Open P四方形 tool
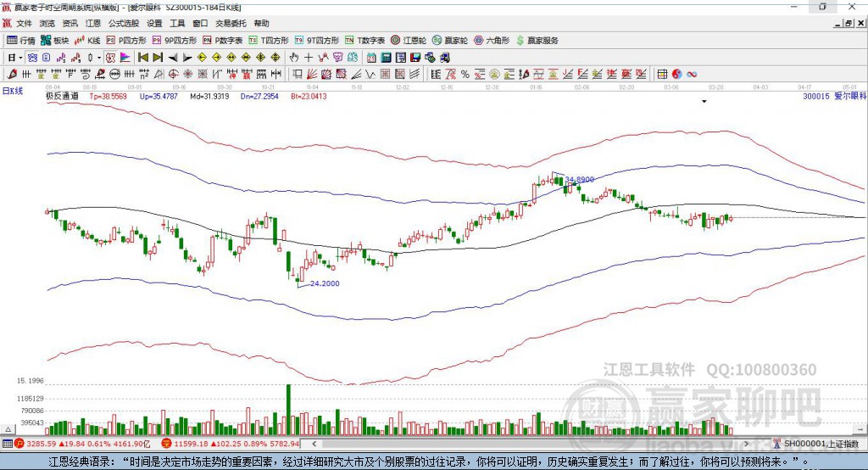 pos(126,41)
